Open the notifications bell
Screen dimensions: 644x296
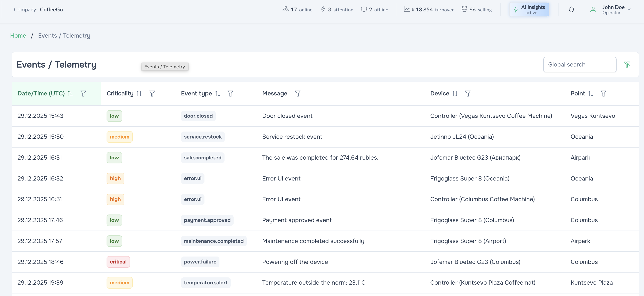[x=571, y=10]
